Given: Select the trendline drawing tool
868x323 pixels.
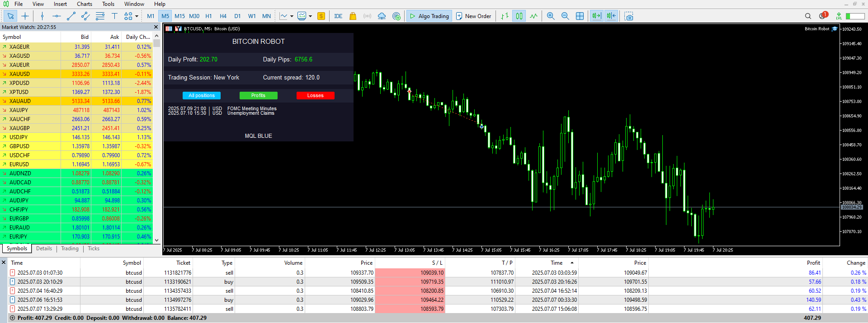Looking at the screenshot, I should click(x=71, y=16).
